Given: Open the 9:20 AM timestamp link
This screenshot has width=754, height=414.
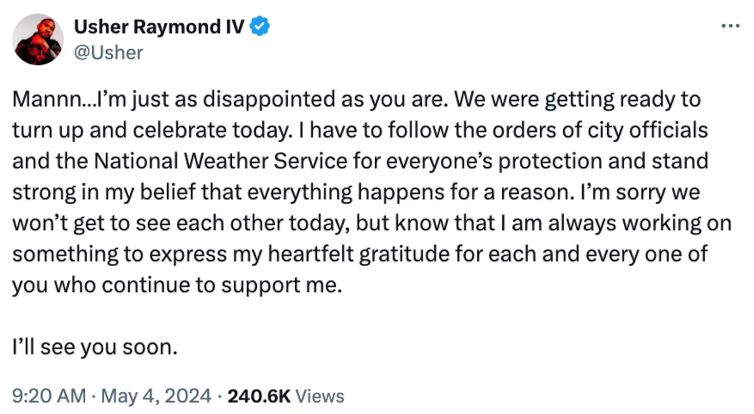Looking at the screenshot, I should click(x=49, y=396).
